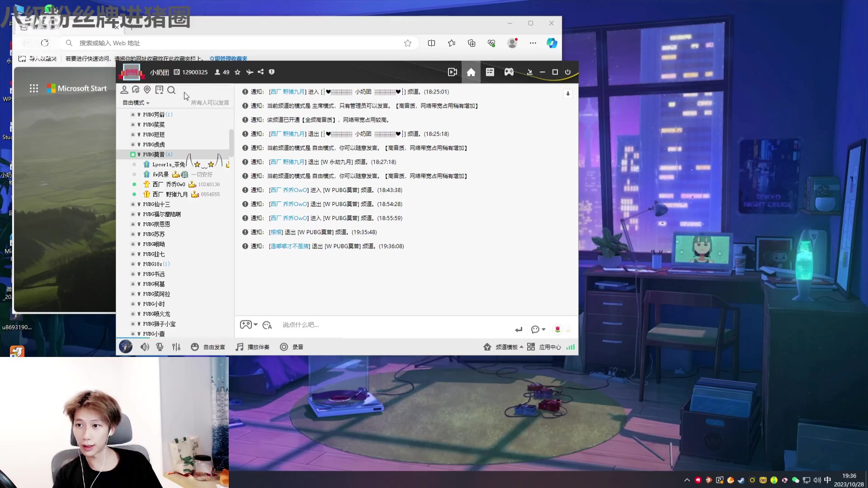Toggle 录音 recording
The image size is (868, 488).
tap(292, 347)
